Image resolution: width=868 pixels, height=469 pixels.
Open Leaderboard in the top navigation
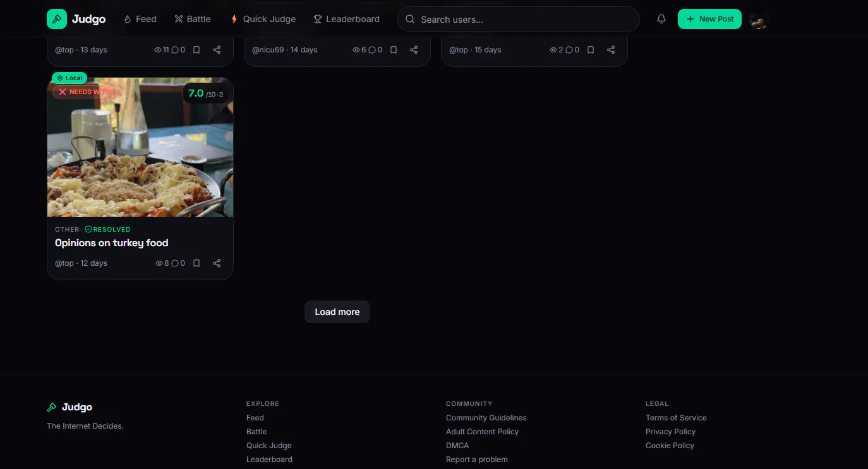click(347, 19)
